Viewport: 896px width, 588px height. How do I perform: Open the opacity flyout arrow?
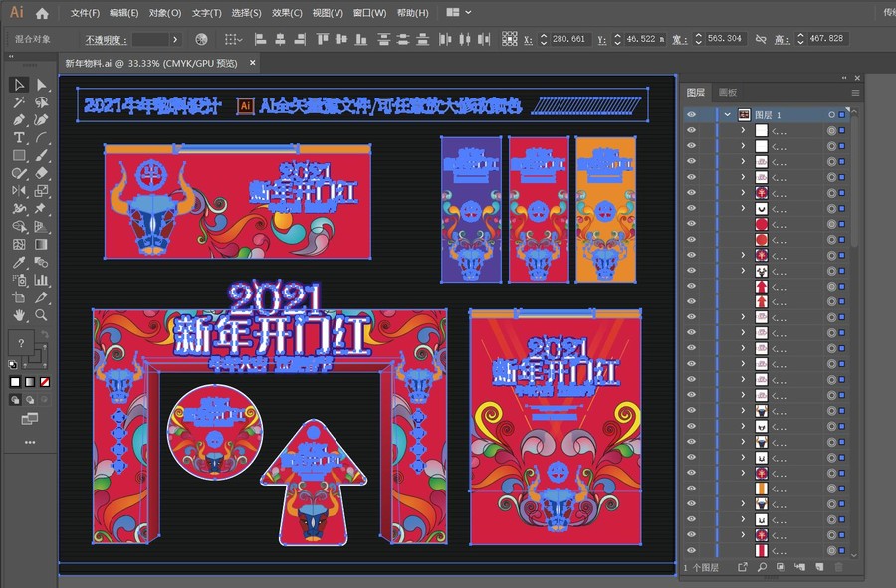click(175, 40)
